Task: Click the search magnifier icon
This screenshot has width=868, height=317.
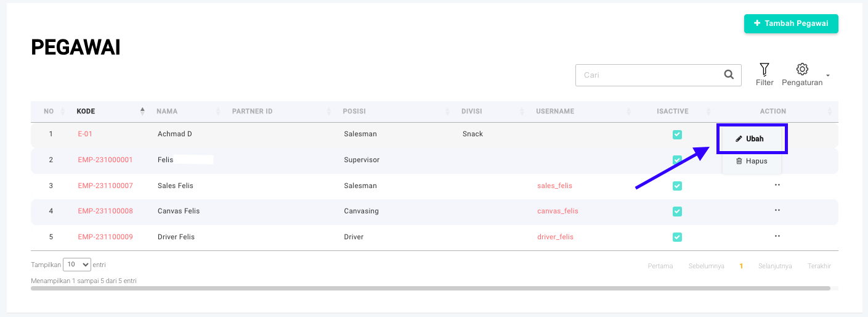Action: point(729,75)
